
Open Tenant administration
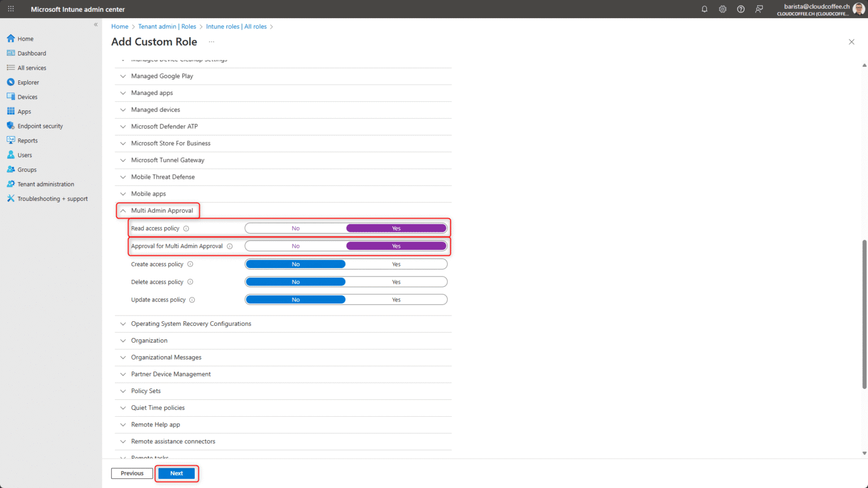pyautogui.click(x=46, y=184)
